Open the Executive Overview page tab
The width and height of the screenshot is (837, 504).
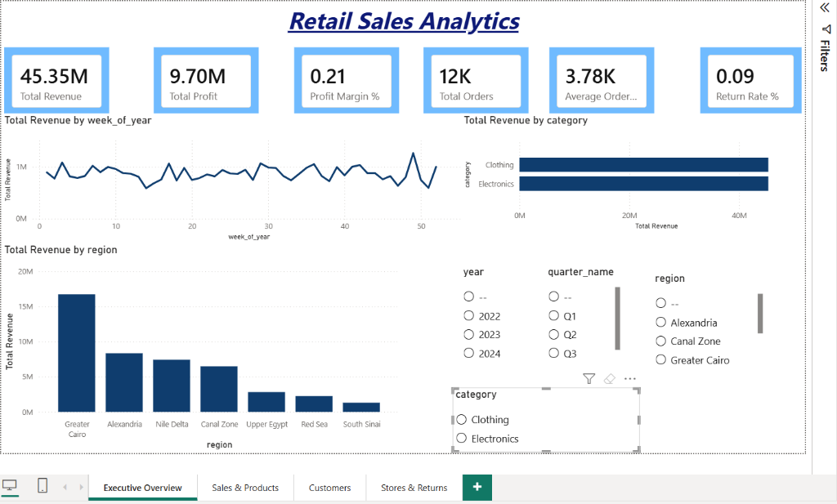point(142,488)
